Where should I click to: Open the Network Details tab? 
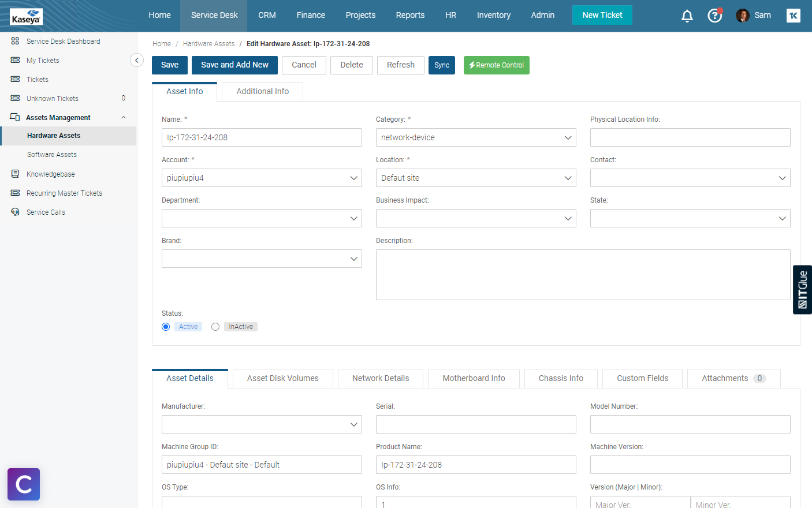(380, 378)
